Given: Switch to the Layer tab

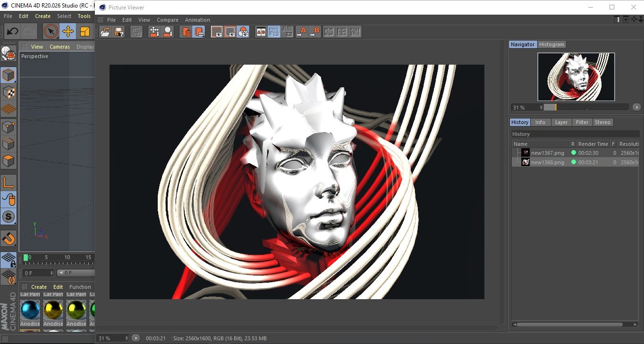Looking at the screenshot, I should click(561, 122).
